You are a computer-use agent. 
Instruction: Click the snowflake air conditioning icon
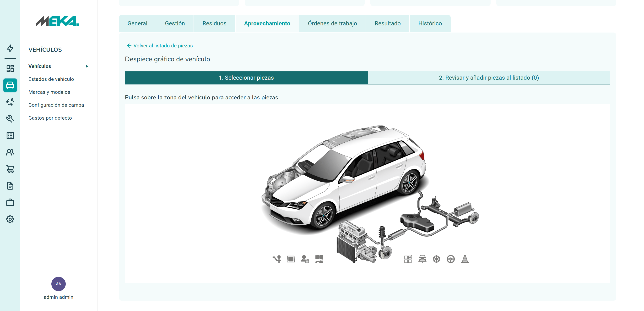pyautogui.click(x=437, y=259)
